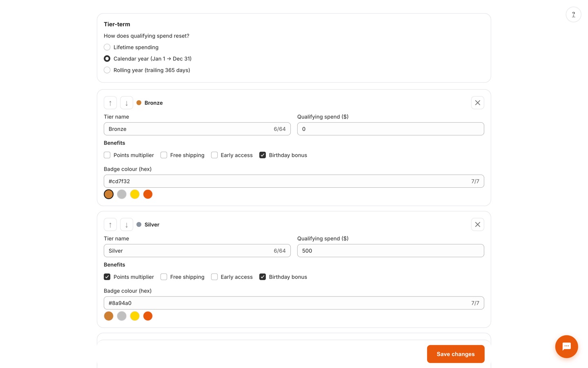
Task: Select Rolling year reset option
Action: tap(107, 70)
